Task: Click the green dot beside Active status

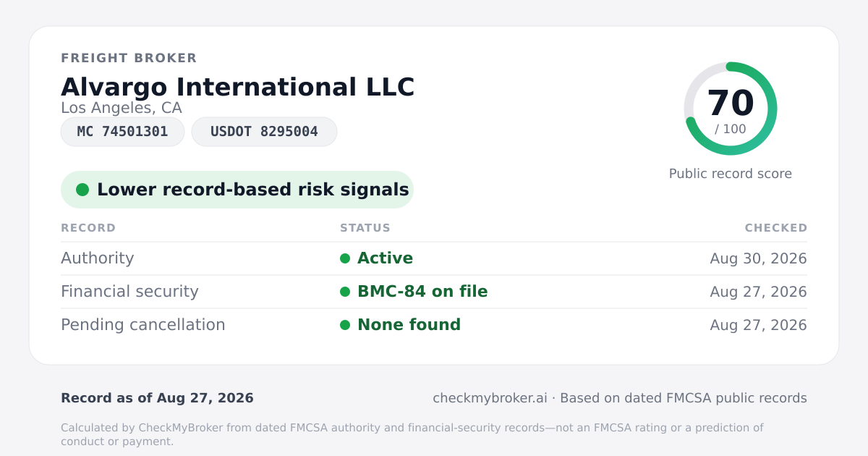Action: [x=345, y=258]
